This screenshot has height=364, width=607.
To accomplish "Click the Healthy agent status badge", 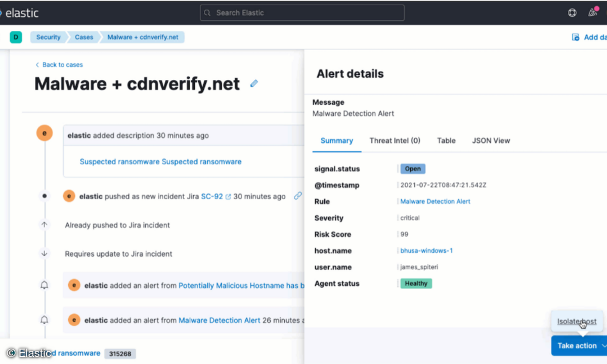I will tap(416, 284).
